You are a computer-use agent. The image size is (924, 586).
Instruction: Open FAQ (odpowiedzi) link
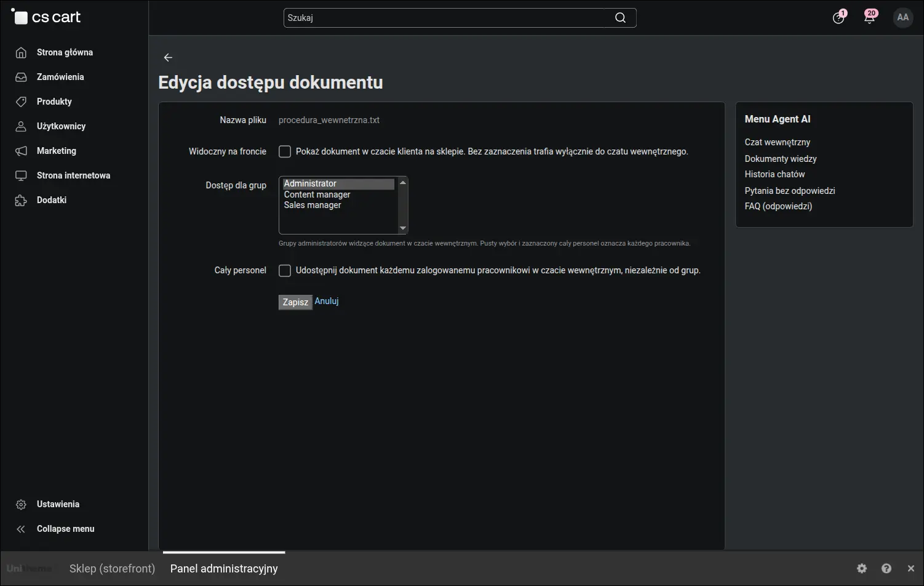[778, 206]
